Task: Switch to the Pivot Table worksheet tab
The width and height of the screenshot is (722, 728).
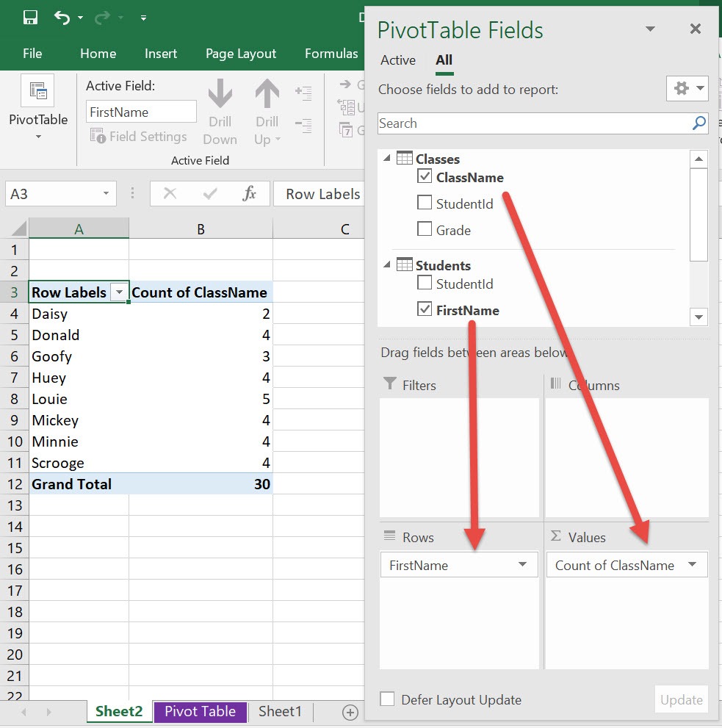Action: (200, 711)
